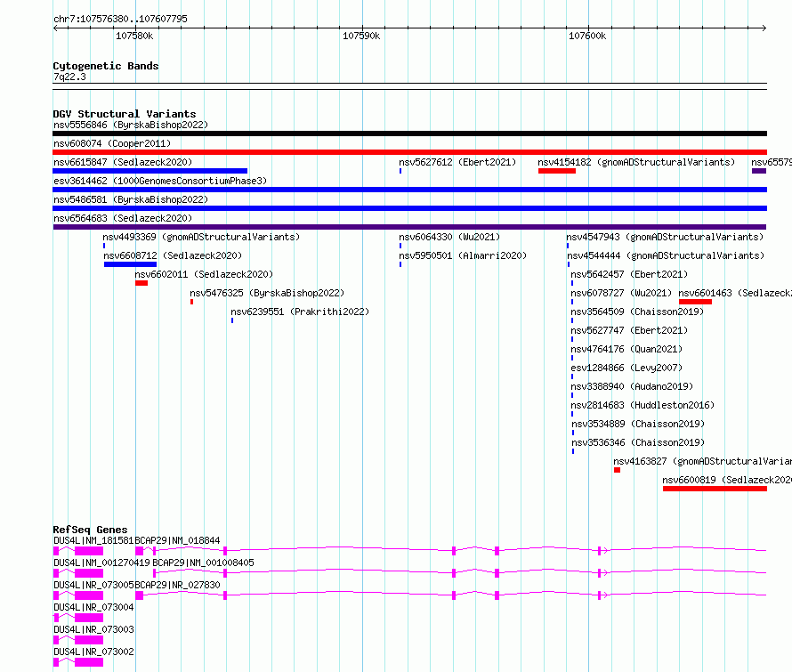Click the chr7:107576380..107607795 coordinate label
Image resolution: width=792 pixels, height=672 pixels.
pos(120,19)
